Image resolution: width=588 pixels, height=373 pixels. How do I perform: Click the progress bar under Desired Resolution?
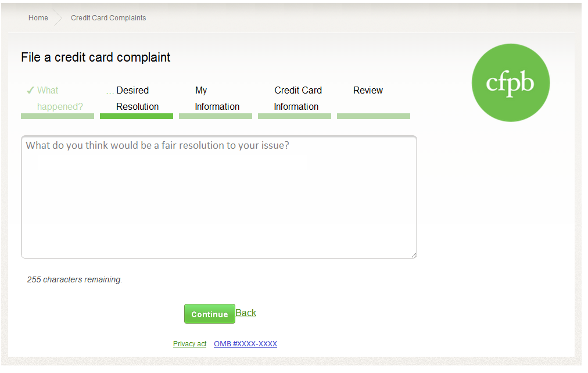coord(137,116)
